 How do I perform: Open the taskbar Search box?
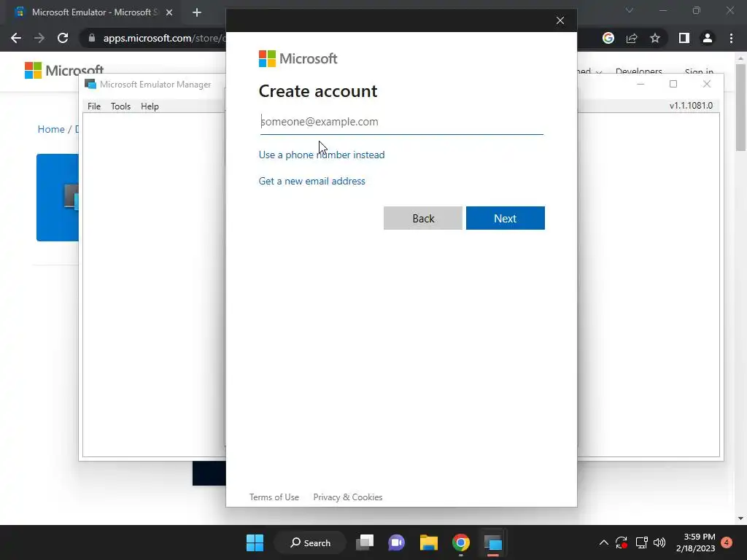tap(310, 542)
